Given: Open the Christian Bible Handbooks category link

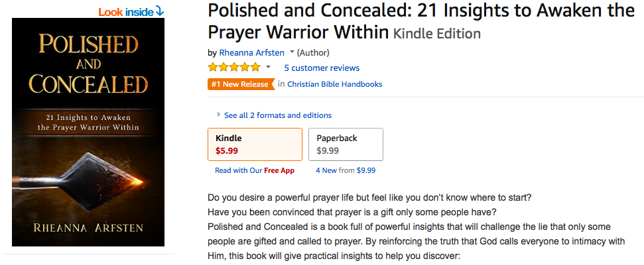Looking at the screenshot, I should pos(334,84).
